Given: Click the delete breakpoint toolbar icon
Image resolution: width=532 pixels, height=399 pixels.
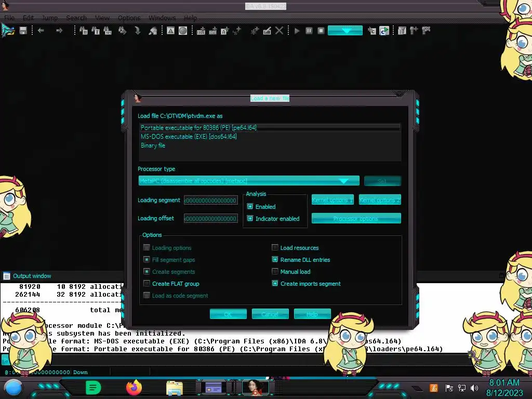Looking at the screenshot, I should [426, 31].
